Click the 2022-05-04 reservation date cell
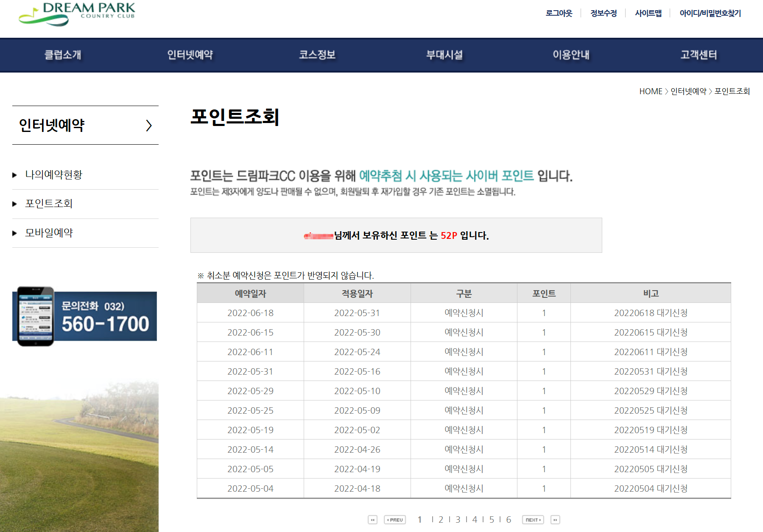 click(250, 489)
